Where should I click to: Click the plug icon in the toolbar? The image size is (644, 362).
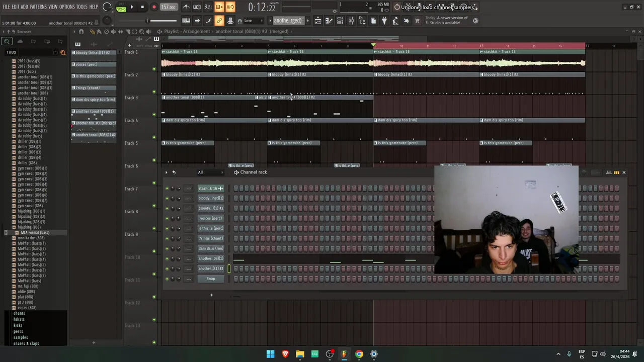pos(384,21)
